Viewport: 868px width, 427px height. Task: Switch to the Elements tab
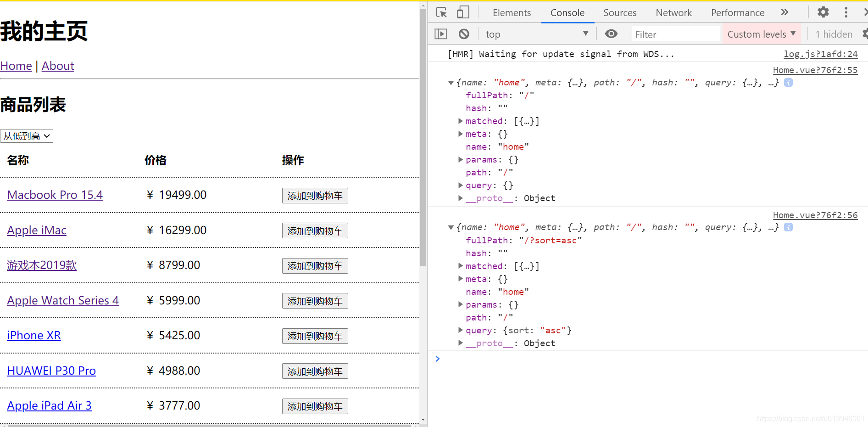coord(512,13)
